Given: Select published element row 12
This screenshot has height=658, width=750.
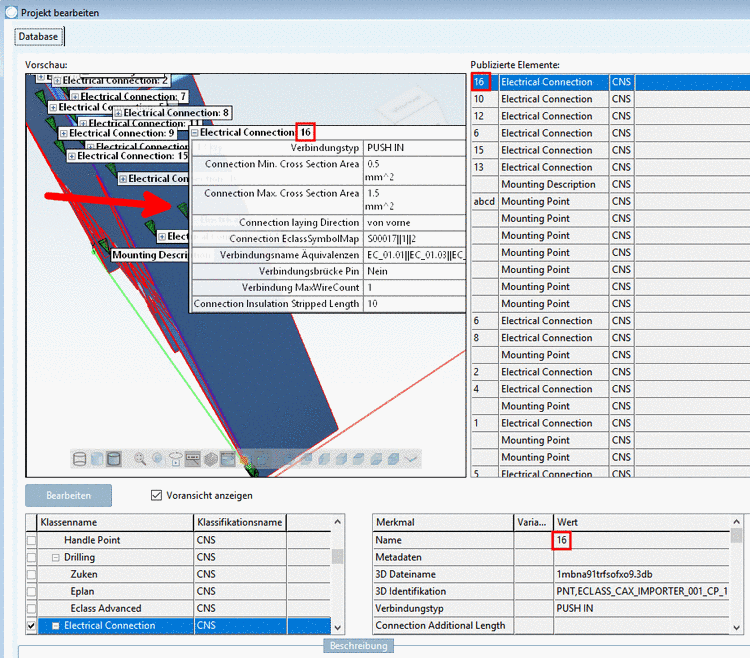Looking at the screenshot, I should (x=610, y=116).
